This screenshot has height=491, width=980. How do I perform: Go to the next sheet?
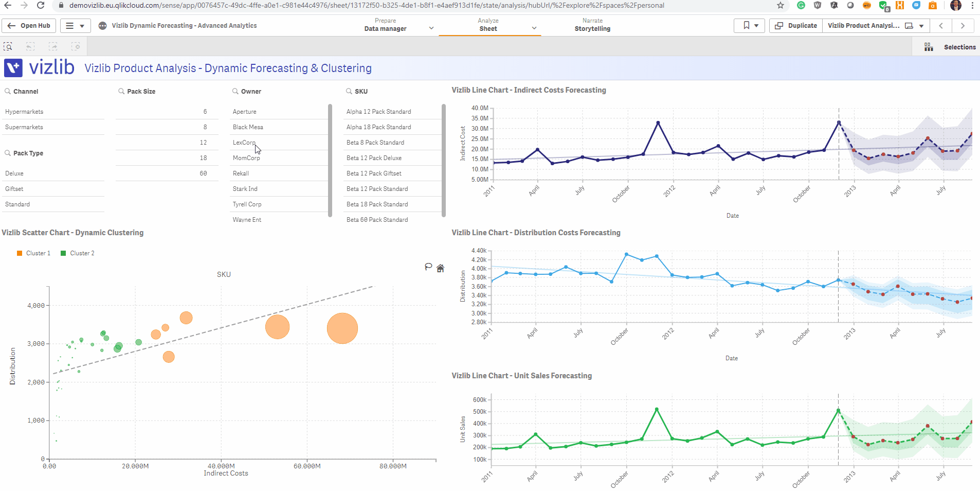tap(963, 26)
